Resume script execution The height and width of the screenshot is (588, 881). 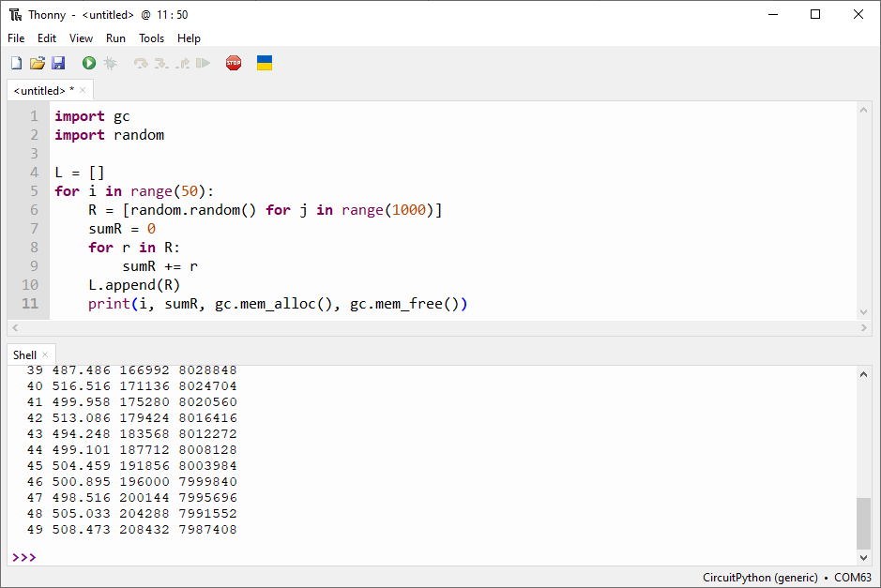coord(203,63)
